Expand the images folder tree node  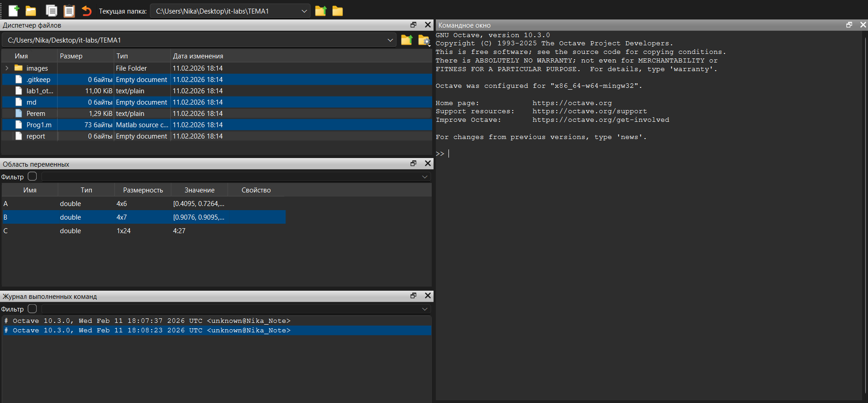(x=7, y=68)
